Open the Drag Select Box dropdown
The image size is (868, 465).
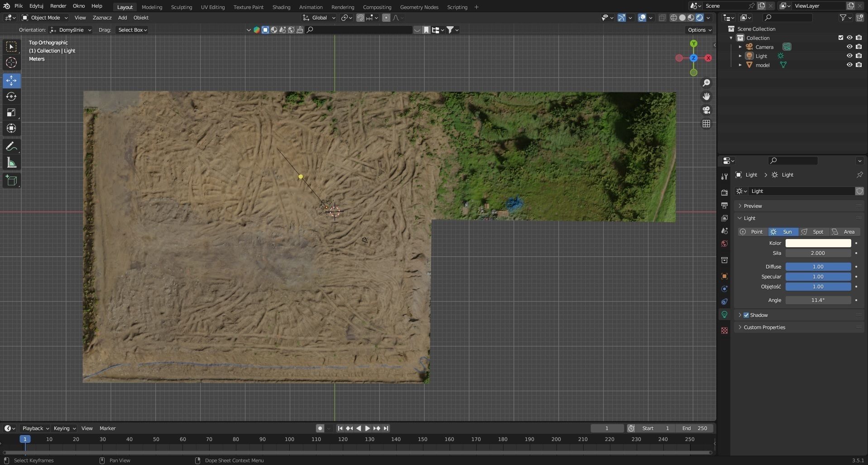[x=132, y=30]
